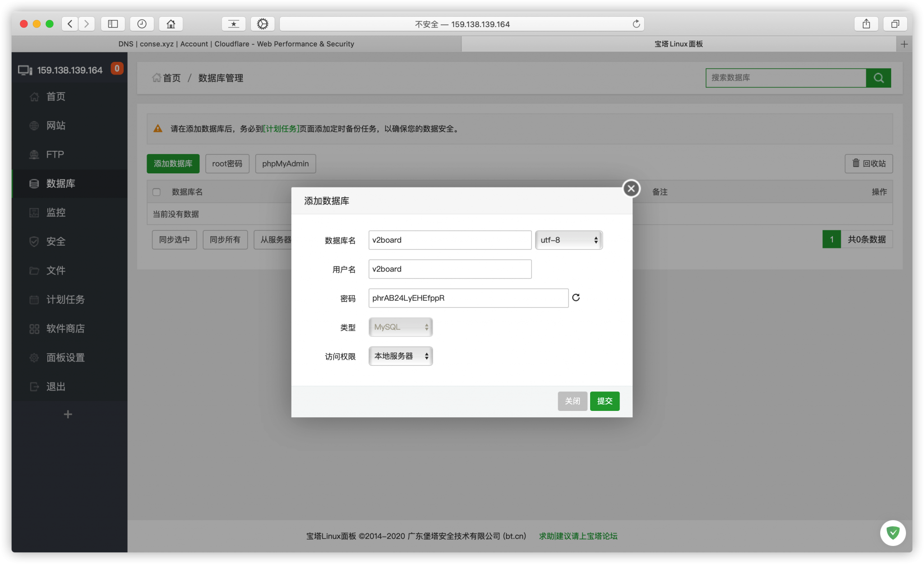Screen dimensions: 924x564
Task: Reload page via address bar icon
Action: point(636,24)
